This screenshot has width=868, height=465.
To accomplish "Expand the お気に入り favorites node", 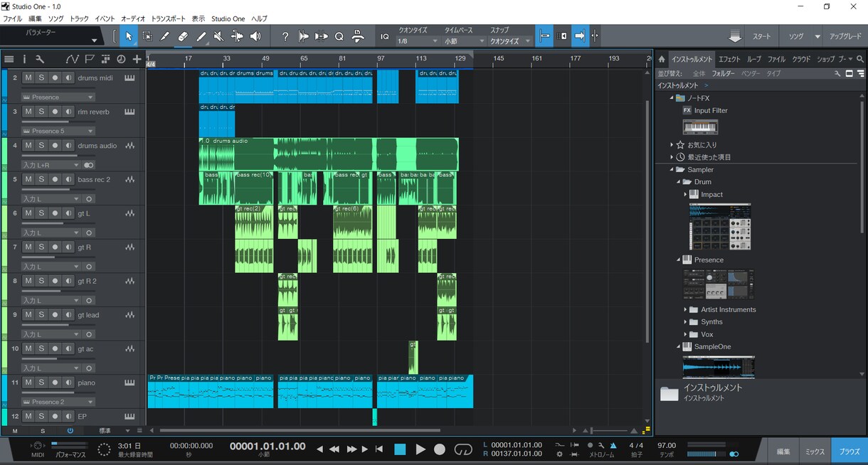I will pyautogui.click(x=672, y=144).
